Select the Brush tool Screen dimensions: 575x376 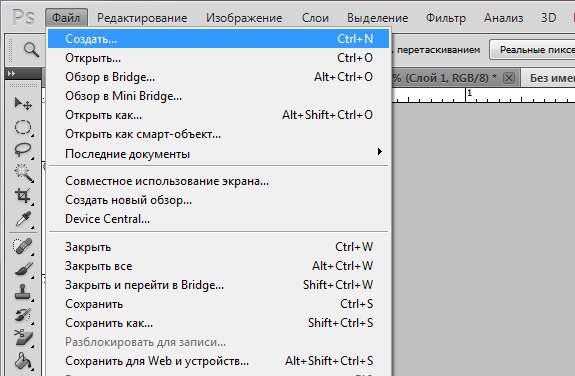coord(23,269)
